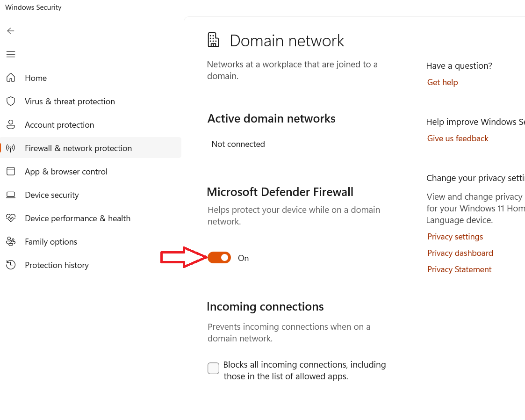Click the Account protection person icon

pyautogui.click(x=11, y=125)
